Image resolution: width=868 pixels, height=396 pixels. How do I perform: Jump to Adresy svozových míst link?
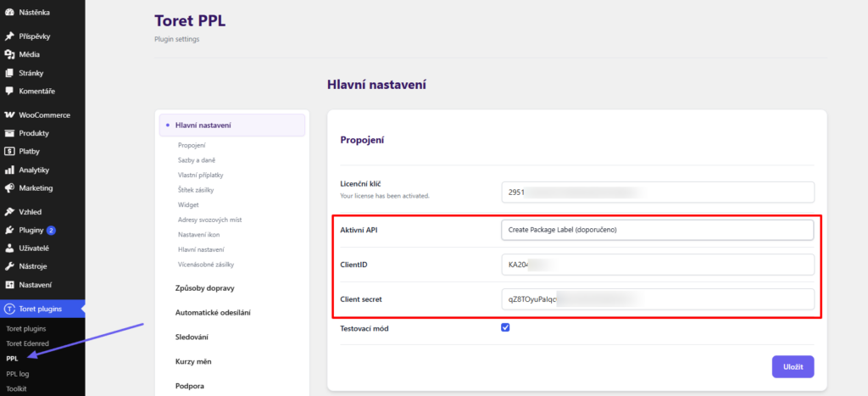[210, 220]
